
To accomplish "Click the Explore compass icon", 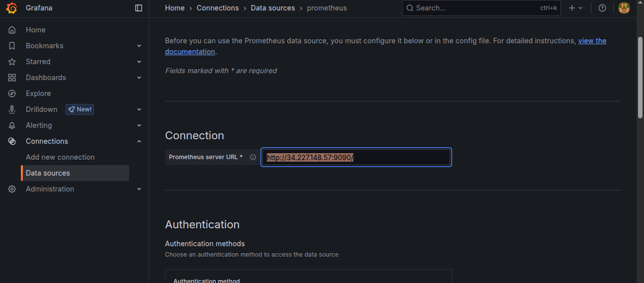I will 12,94.
